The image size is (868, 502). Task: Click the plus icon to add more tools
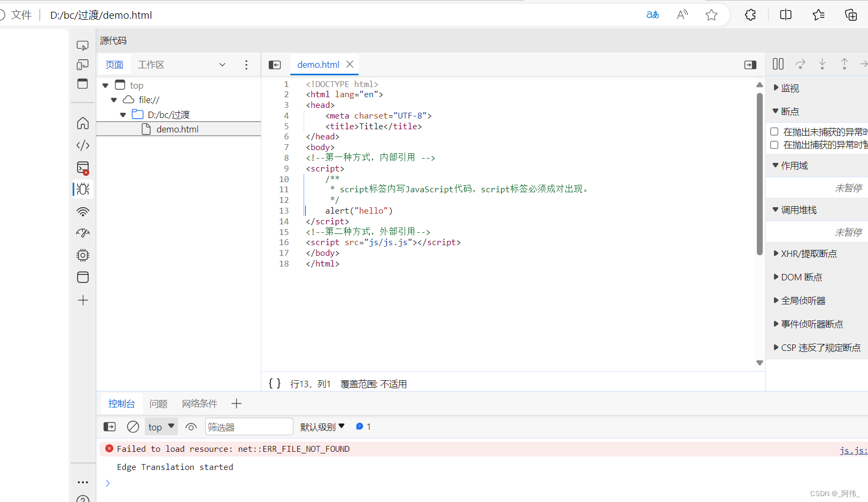click(83, 300)
